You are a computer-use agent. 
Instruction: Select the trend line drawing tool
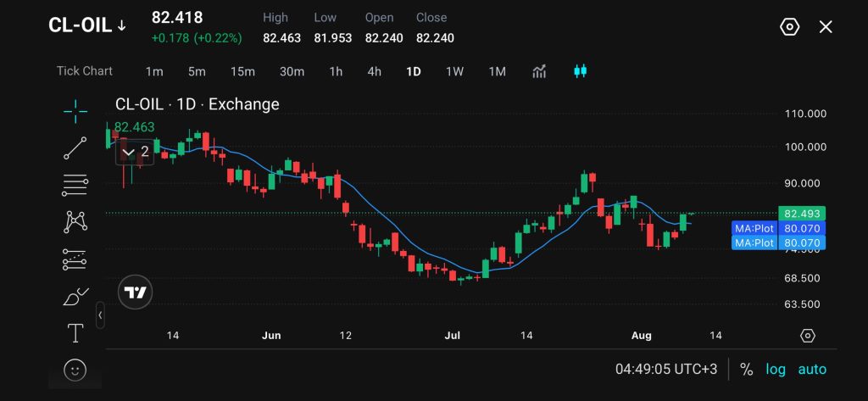click(x=75, y=148)
